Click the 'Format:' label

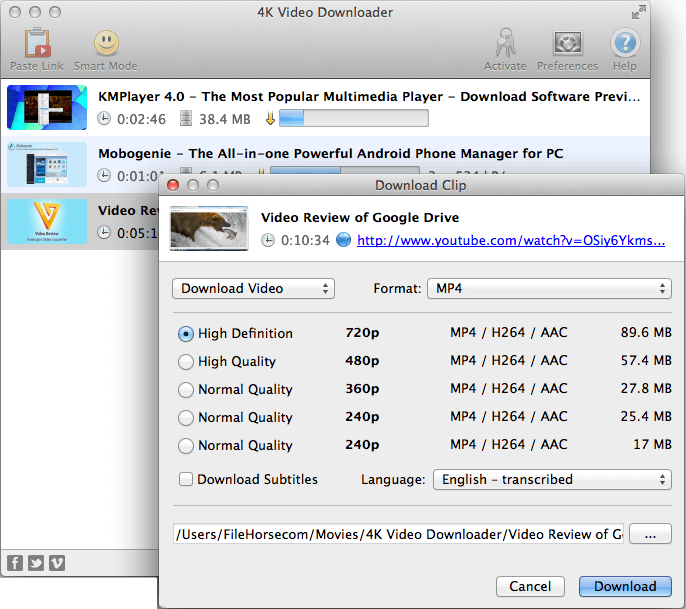(x=397, y=289)
